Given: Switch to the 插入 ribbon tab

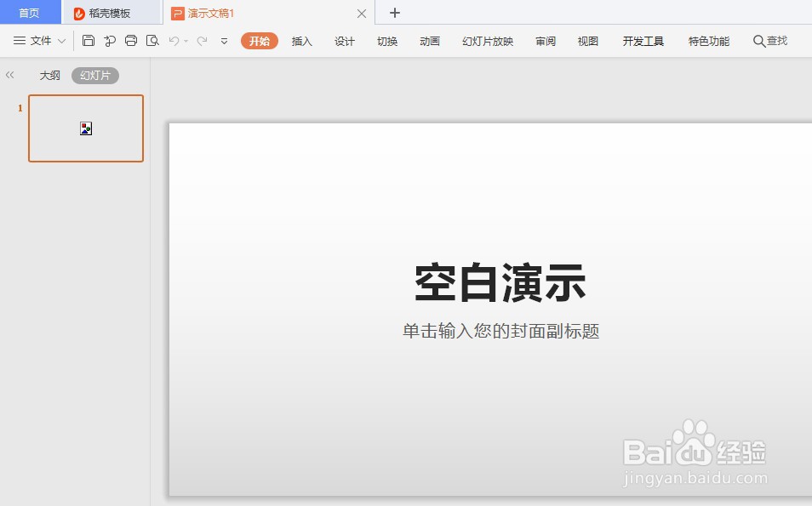Looking at the screenshot, I should pyautogui.click(x=301, y=40).
